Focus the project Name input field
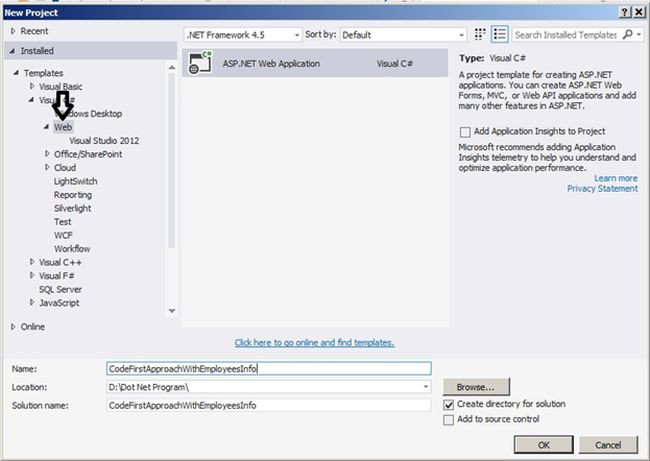Screen dimensions: 650x461 269,369
